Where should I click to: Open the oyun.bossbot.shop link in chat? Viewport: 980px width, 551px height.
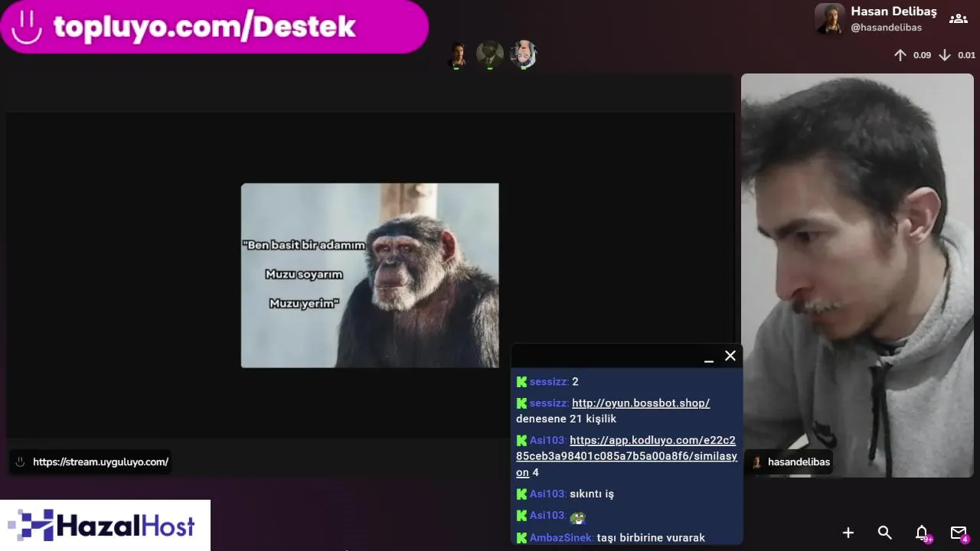pos(641,403)
